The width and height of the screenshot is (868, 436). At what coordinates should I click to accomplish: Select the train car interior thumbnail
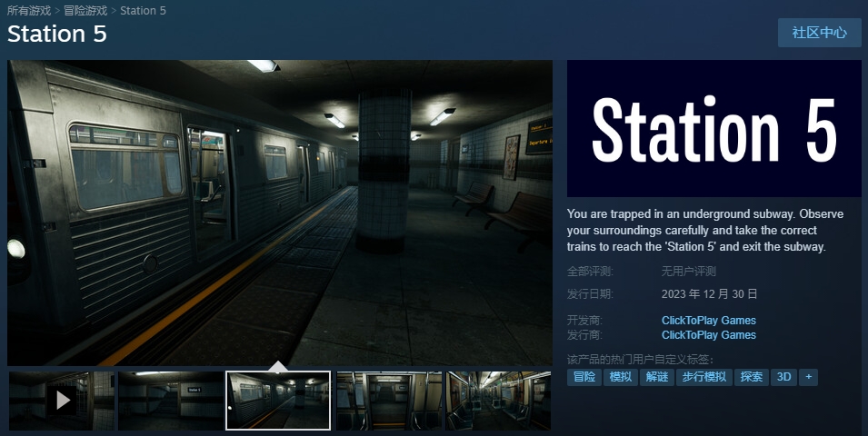click(498, 401)
